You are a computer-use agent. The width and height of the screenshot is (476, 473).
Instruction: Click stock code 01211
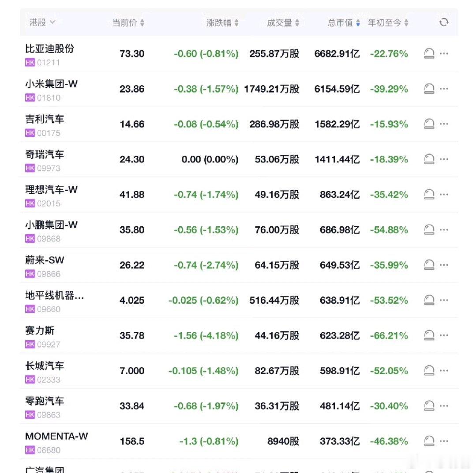pos(48,63)
